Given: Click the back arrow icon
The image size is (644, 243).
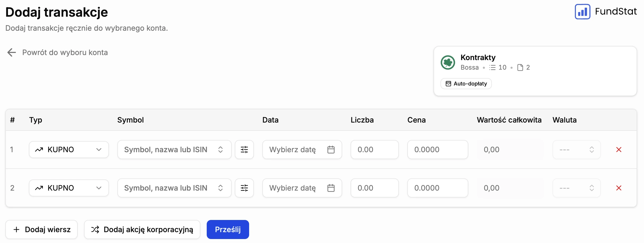Looking at the screenshot, I should coord(12,52).
